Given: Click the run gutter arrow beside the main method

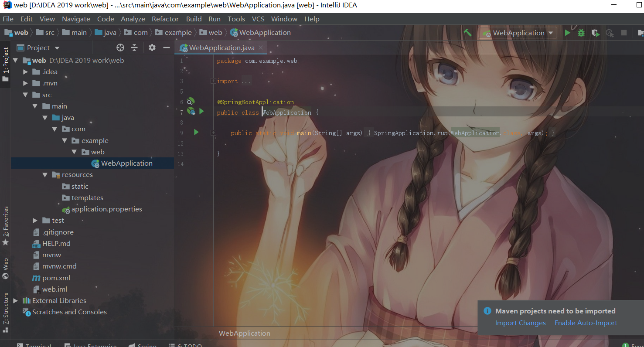Looking at the screenshot, I should point(196,132).
